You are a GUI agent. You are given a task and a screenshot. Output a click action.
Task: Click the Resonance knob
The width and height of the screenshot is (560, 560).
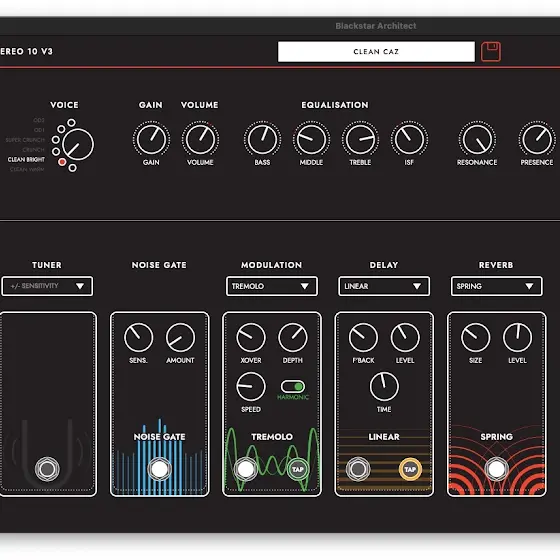click(x=477, y=139)
